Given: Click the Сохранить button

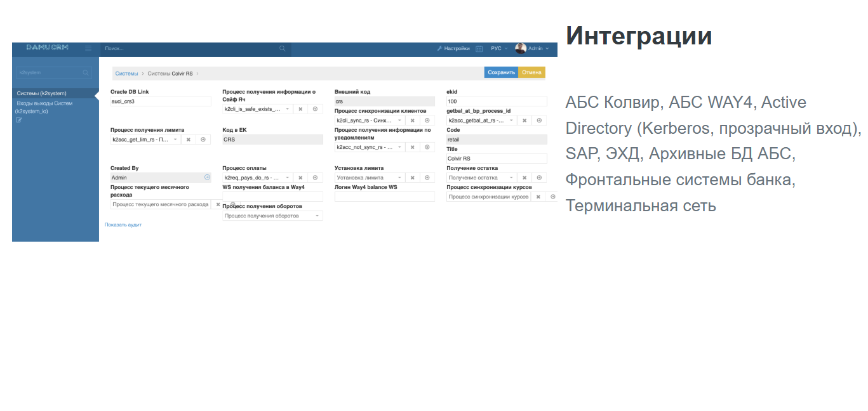Looking at the screenshot, I should (x=502, y=73).
